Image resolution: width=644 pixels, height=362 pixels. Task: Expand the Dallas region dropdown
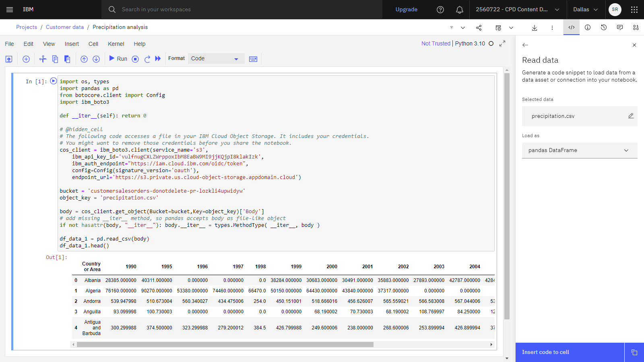pos(586,9)
